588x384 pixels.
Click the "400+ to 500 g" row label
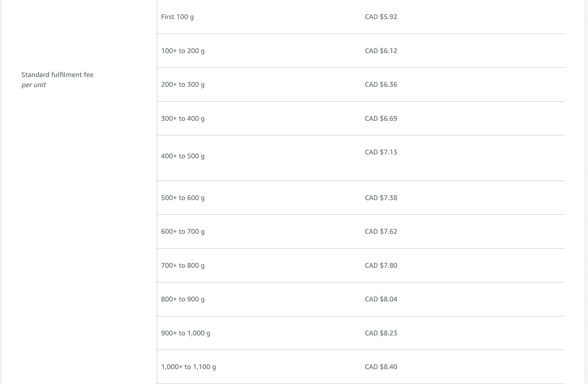tap(183, 156)
